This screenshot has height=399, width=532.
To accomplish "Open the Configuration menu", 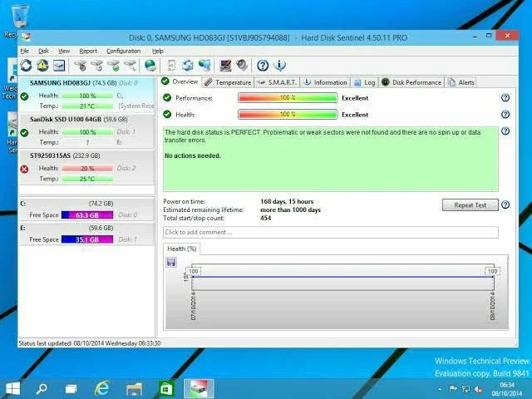I will tap(124, 51).
